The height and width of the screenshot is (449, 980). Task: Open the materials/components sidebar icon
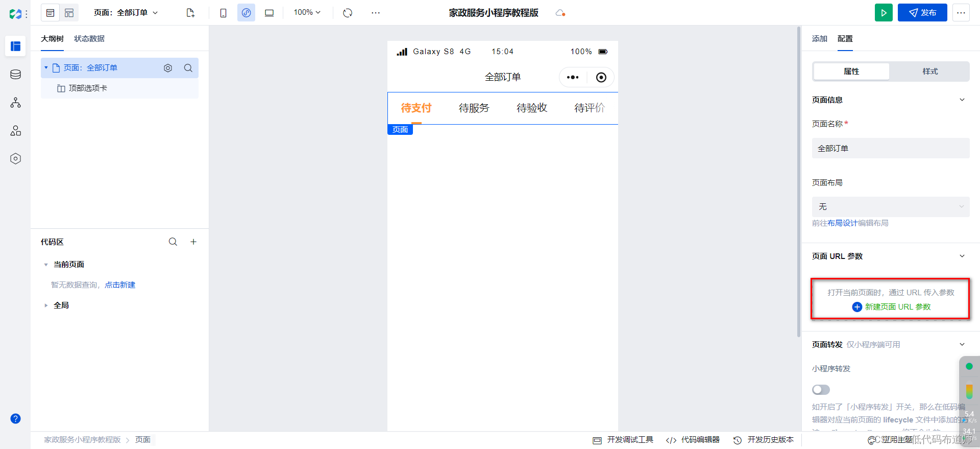point(15,131)
